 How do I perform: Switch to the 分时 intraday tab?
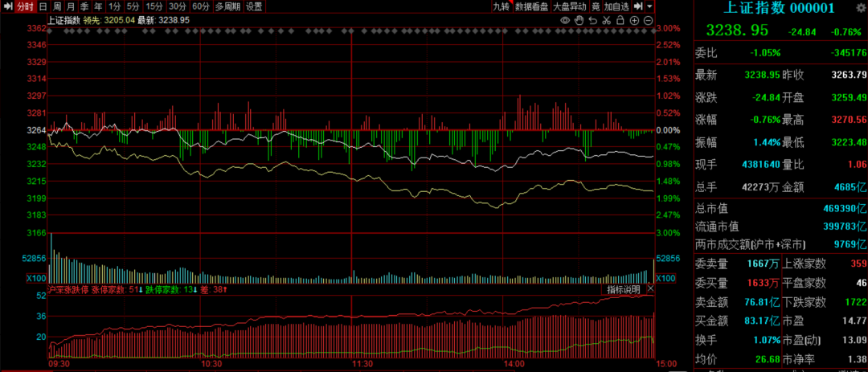tap(25, 6)
